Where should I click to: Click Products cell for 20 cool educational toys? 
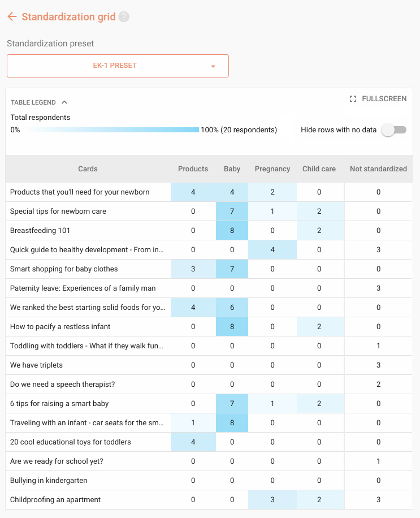[193, 442]
